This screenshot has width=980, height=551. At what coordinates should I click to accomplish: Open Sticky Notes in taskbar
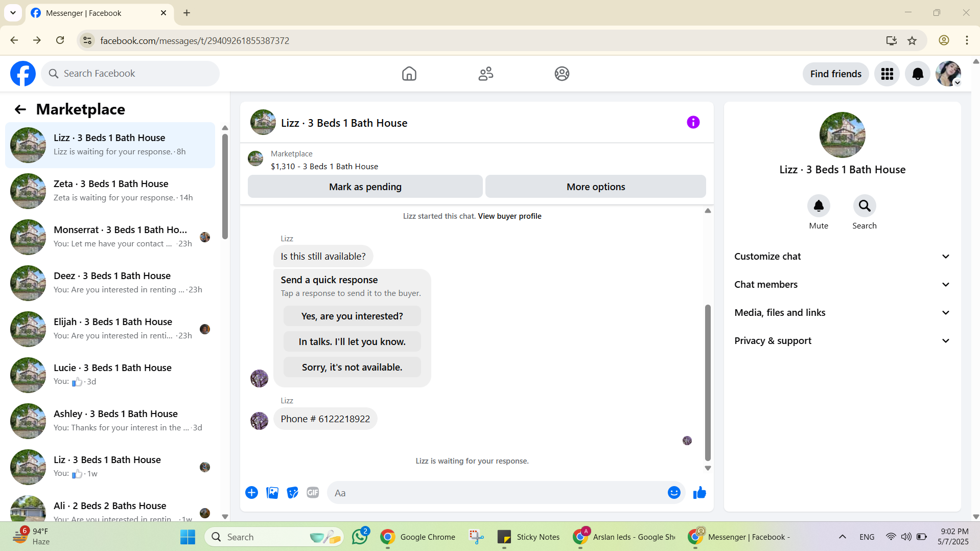529,537
